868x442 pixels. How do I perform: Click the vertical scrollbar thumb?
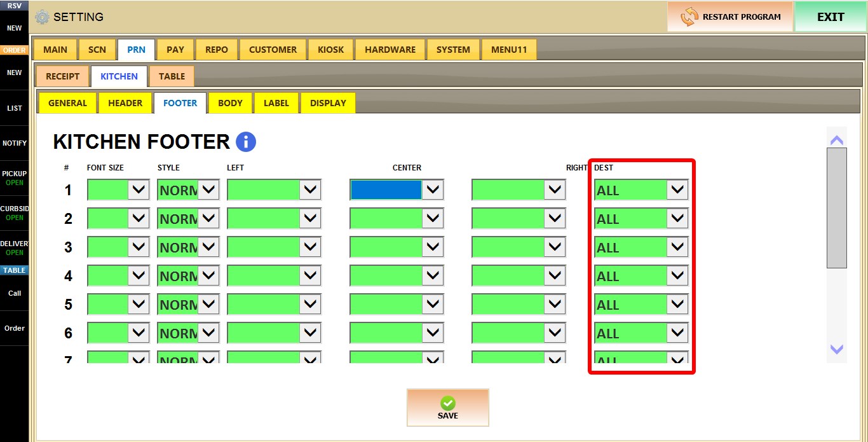click(836, 208)
